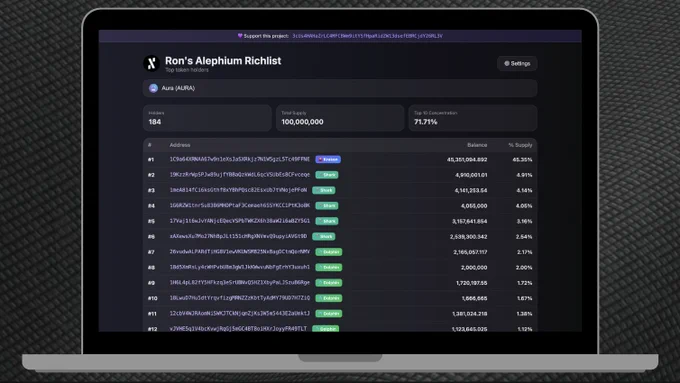Click the #1 rank number cell
This screenshot has height=383, width=680.
[151, 160]
